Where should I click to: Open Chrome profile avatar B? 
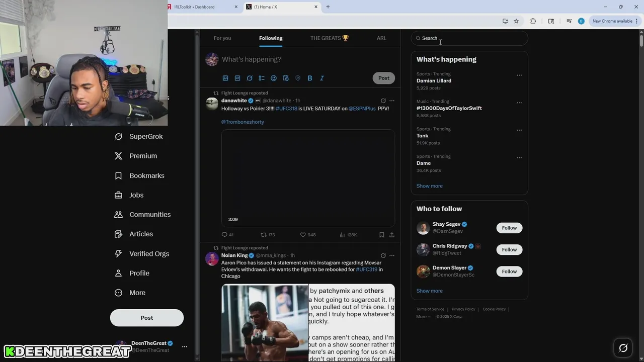coord(581,21)
